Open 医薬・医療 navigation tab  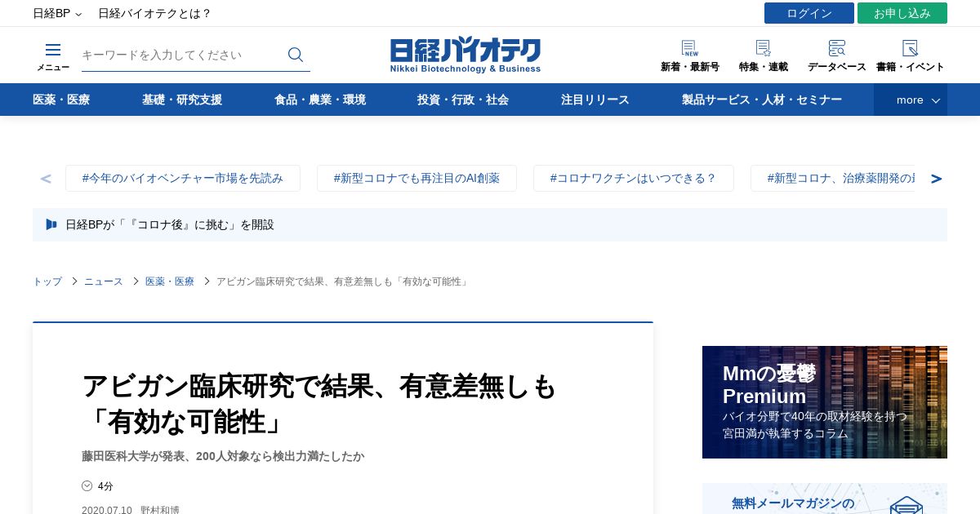pos(61,100)
